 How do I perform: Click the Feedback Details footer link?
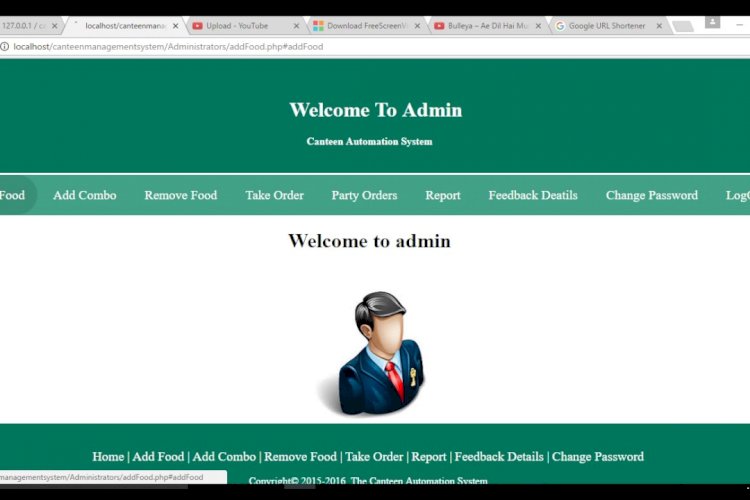(x=499, y=456)
